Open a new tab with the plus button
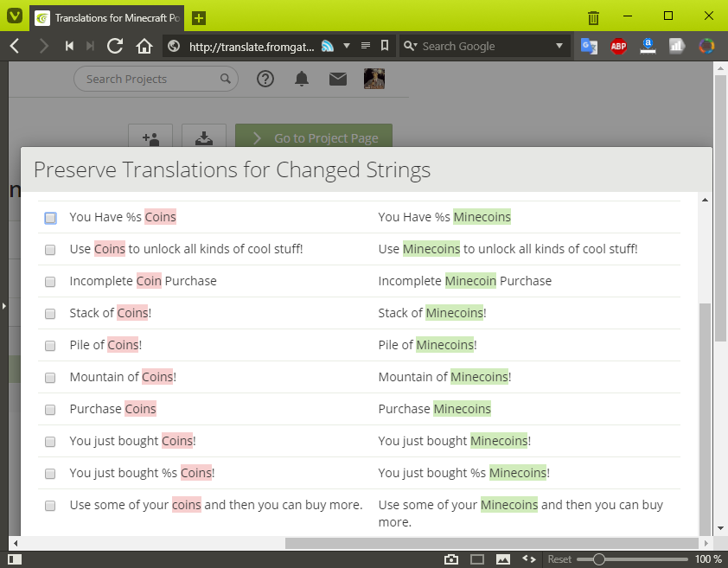The width and height of the screenshot is (728, 568). point(199,17)
